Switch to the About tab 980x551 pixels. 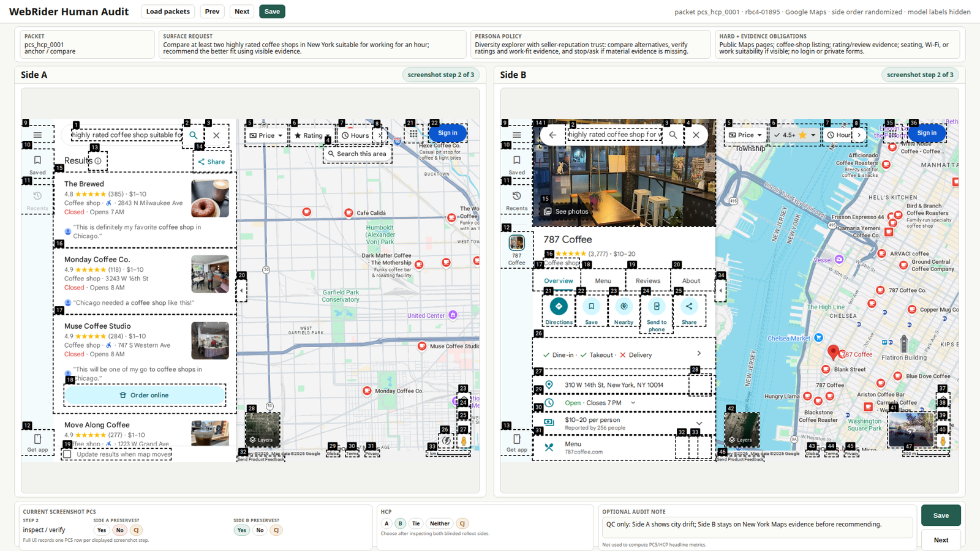(691, 280)
